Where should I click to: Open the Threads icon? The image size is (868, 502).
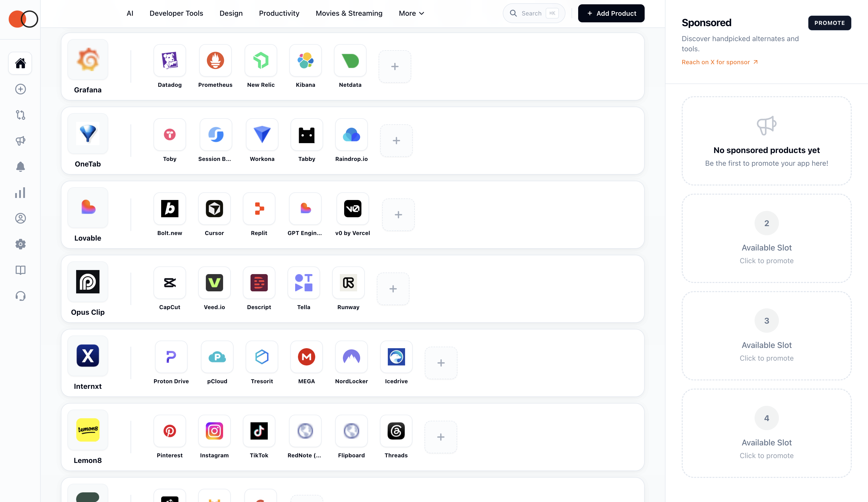click(396, 431)
